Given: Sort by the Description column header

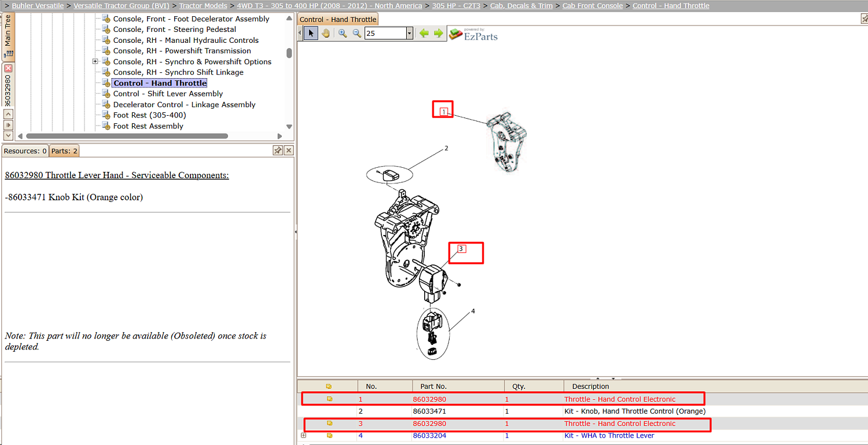Looking at the screenshot, I should pyautogui.click(x=716, y=387).
